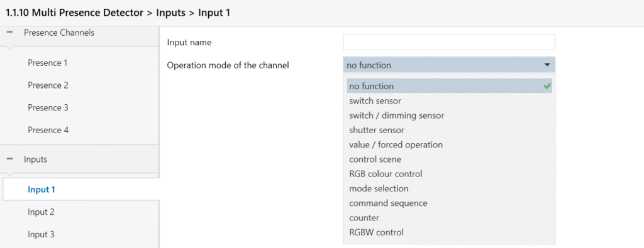The width and height of the screenshot is (644, 248).
Task: Open Operation mode dropdown arrow
Action: (x=547, y=65)
